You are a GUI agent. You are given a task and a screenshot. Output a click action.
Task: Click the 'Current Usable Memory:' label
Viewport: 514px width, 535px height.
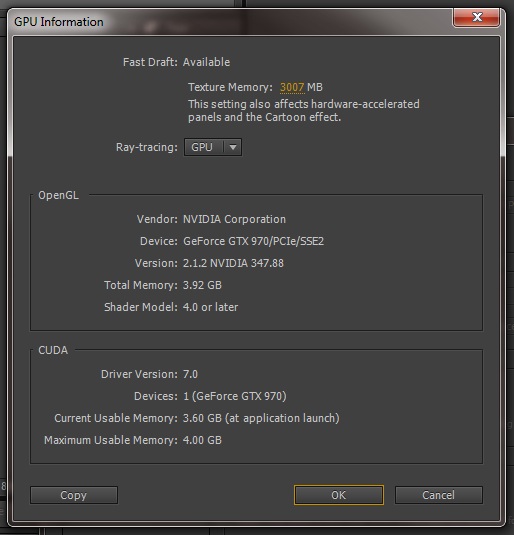pyautogui.click(x=116, y=418)
